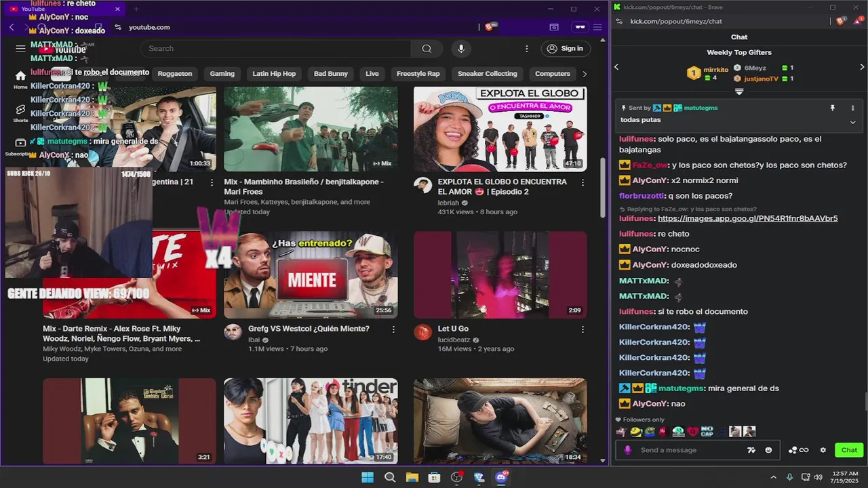Open the Let U Go thumbnail
868x488 pixels.
click(500, 275)
